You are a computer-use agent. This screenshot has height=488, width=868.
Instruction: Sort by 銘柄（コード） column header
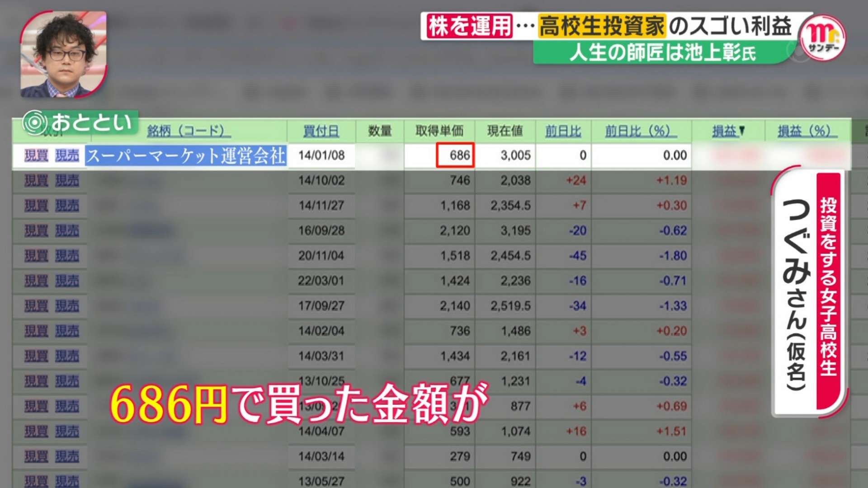[x=189, y=131]
